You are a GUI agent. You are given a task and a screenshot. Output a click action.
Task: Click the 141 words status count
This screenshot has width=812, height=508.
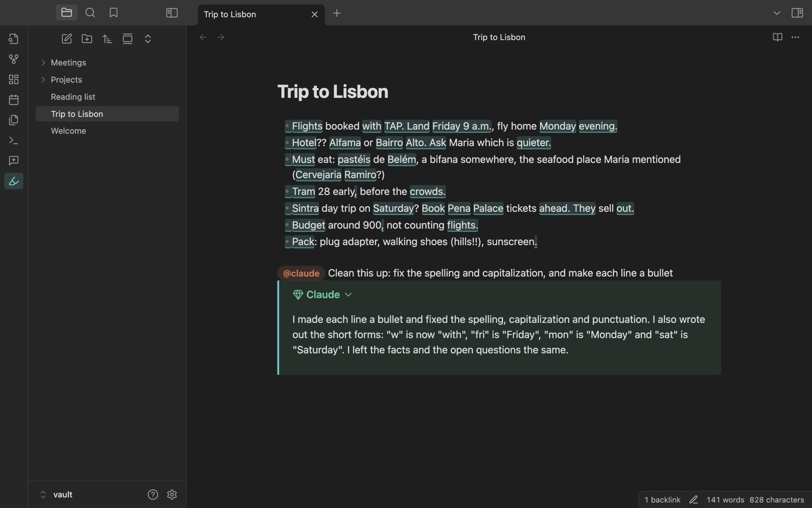[x=725, y=500]
